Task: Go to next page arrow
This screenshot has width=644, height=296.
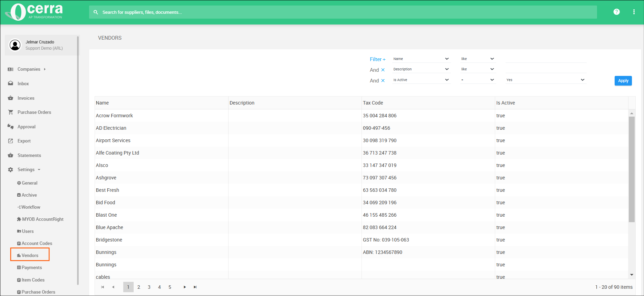Action: [x=185, y=287]
